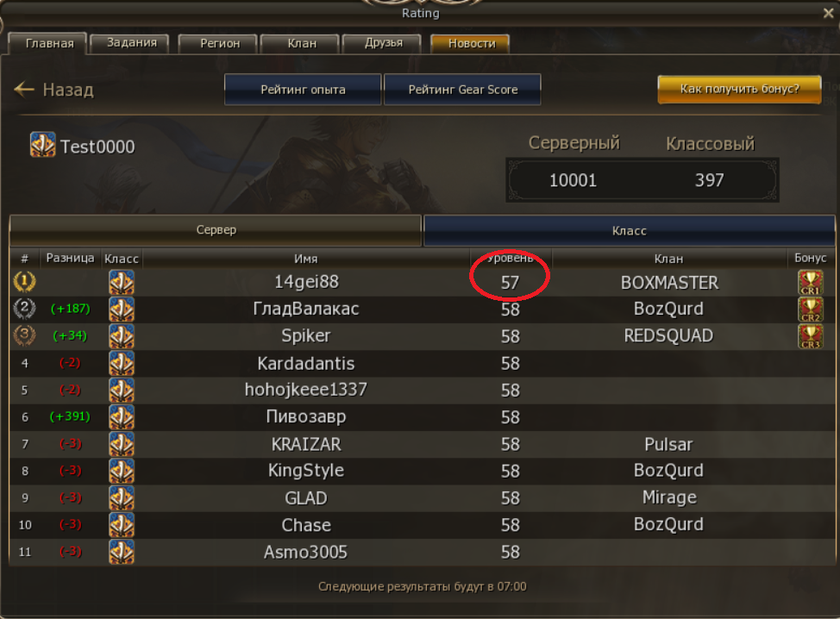The image size is (840, 619).
Task: Click the CR3 trophy bonus icon
Action: coord(810,335)
